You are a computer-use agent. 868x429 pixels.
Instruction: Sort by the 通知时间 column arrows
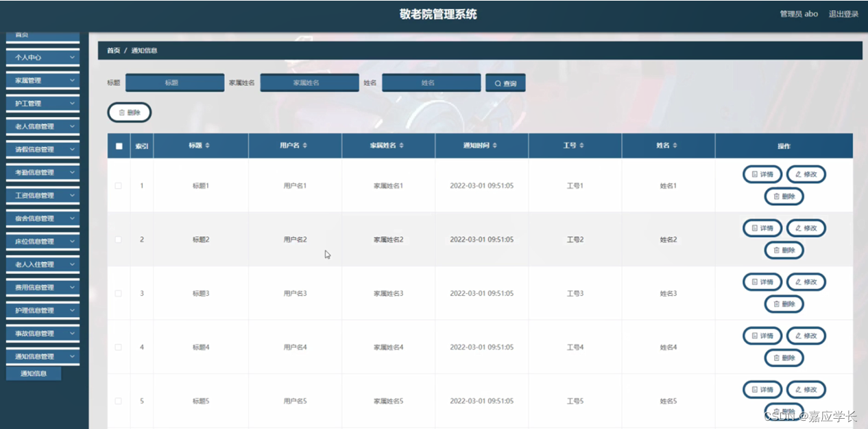coord(495,146)
